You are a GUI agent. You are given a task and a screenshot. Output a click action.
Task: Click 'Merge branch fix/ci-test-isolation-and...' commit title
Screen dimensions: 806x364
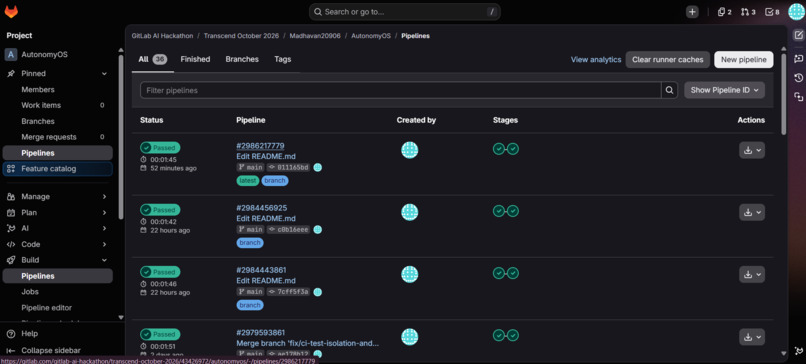[x=307, y=343]
